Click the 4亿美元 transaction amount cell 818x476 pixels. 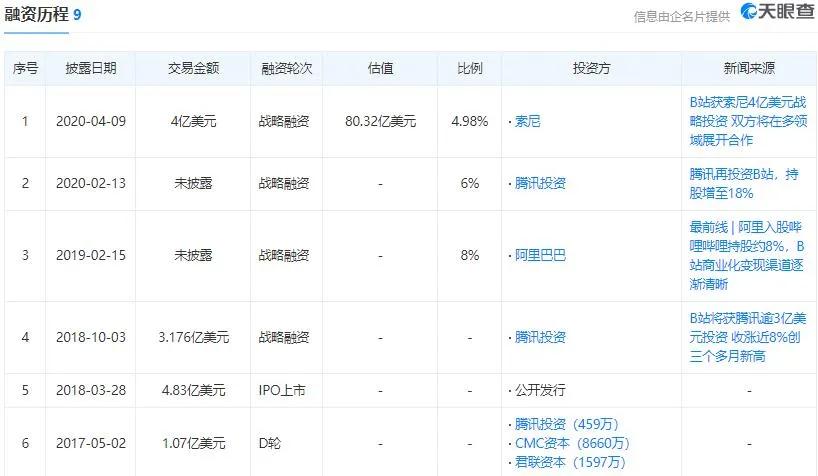(193, 121)
